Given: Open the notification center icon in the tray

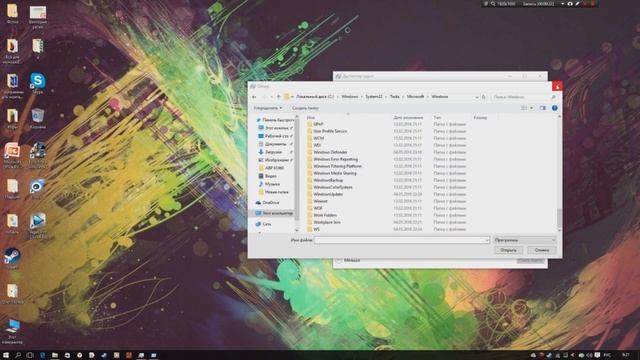Looking at the screenshot, I should pos(597,356).
